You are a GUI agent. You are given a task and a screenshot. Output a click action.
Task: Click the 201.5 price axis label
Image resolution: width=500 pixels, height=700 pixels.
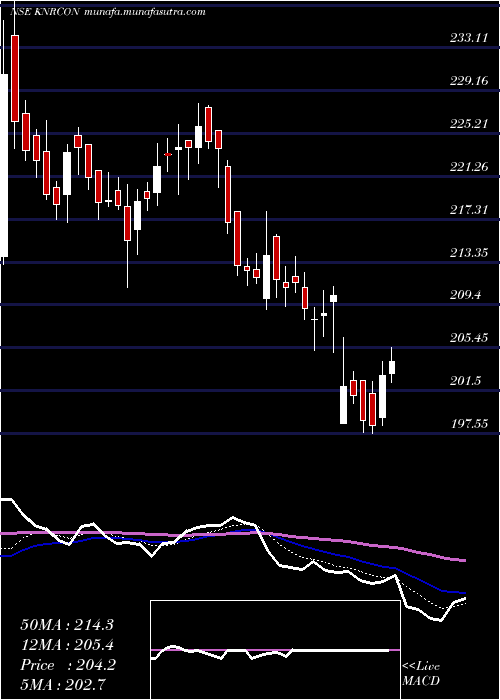466,381
